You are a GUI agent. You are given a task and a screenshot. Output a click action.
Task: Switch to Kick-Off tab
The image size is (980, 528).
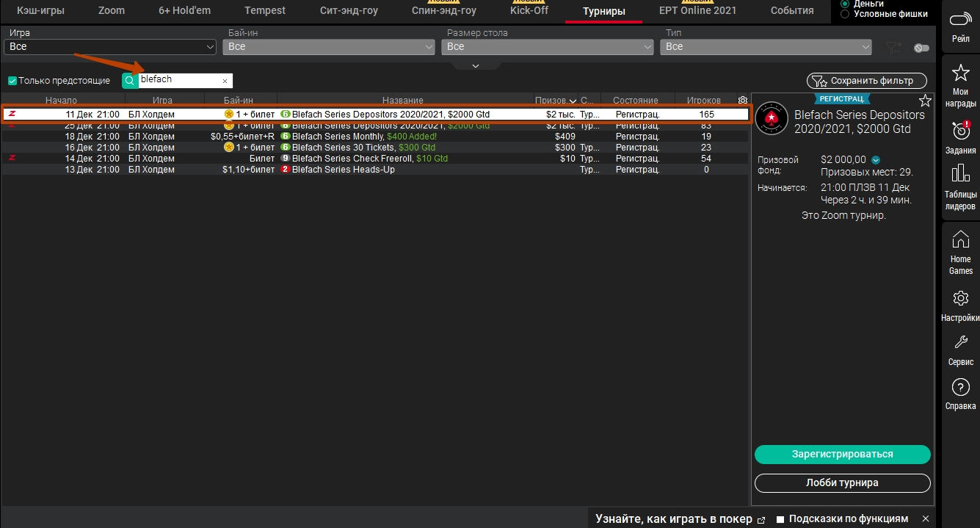click(x=529, y=10)
